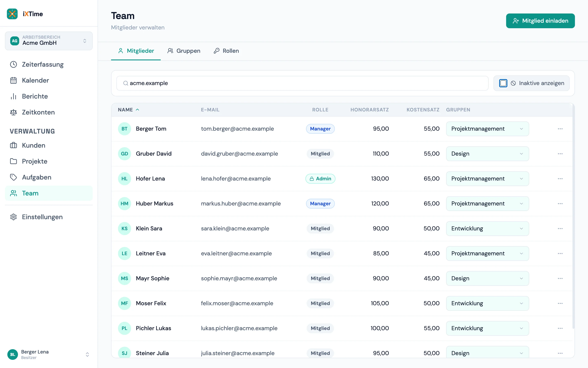
Task: Click the Mitglied einladen button
Action: coord(540,21)
